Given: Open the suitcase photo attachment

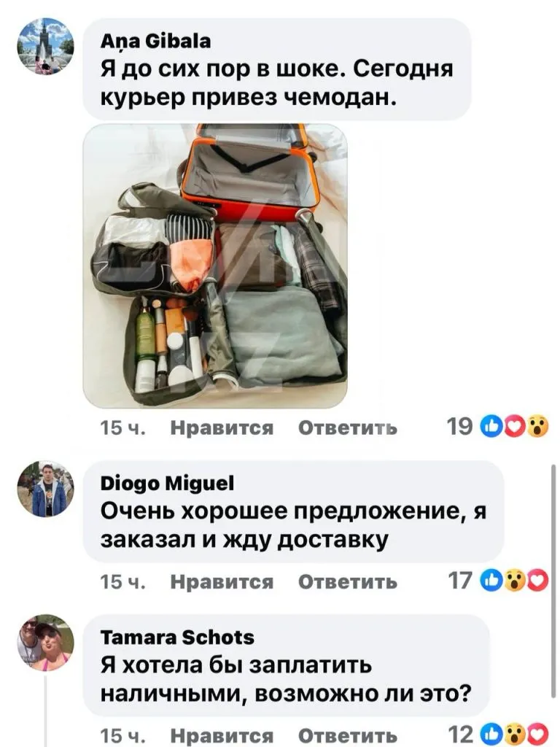Looking at the screenshot, I should pos(215,266).
